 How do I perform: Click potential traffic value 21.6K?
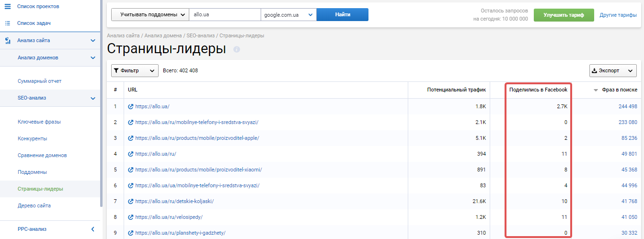(479, 201)
